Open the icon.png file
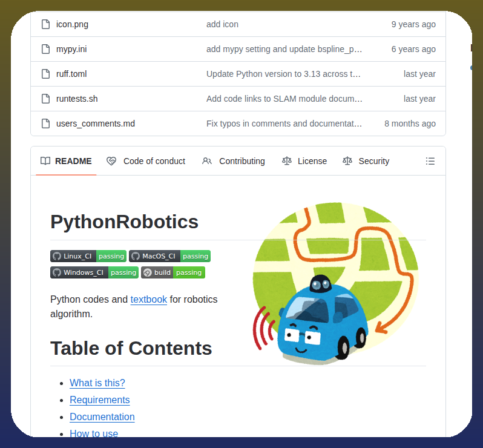 72,24
